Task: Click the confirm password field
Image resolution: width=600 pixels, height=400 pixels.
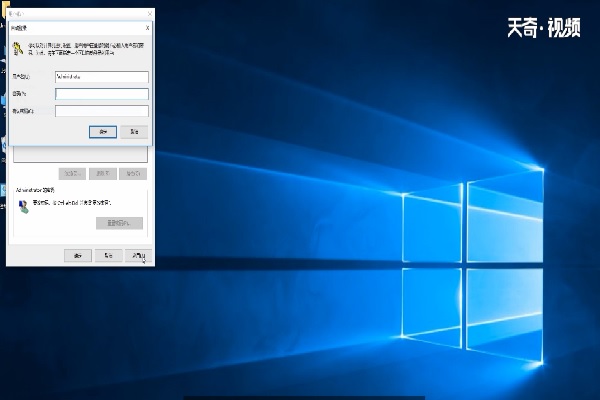Action: (x=102, y=111)
